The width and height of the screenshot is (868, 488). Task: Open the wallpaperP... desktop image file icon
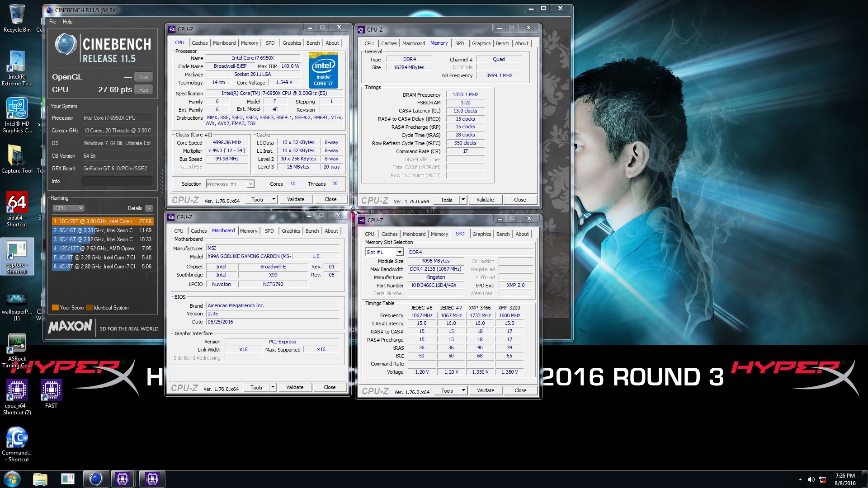click(x=17, y=306)
